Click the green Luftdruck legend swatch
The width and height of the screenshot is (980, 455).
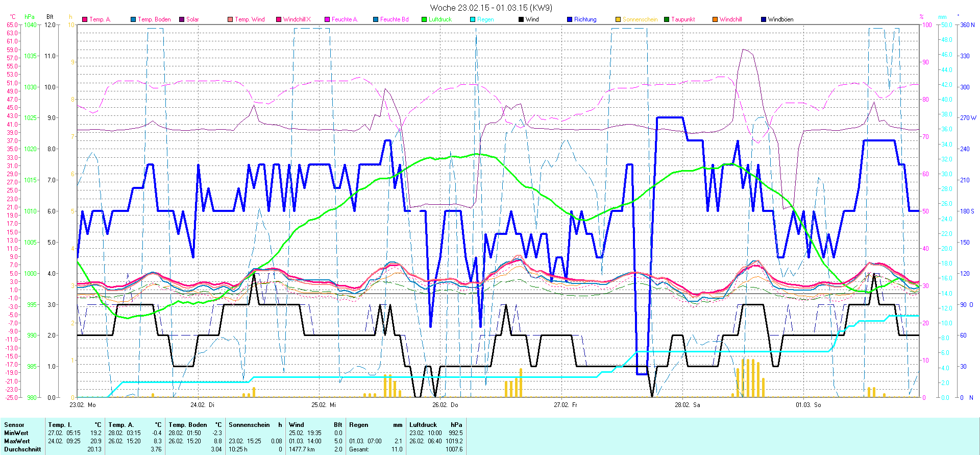pos(424,19)
